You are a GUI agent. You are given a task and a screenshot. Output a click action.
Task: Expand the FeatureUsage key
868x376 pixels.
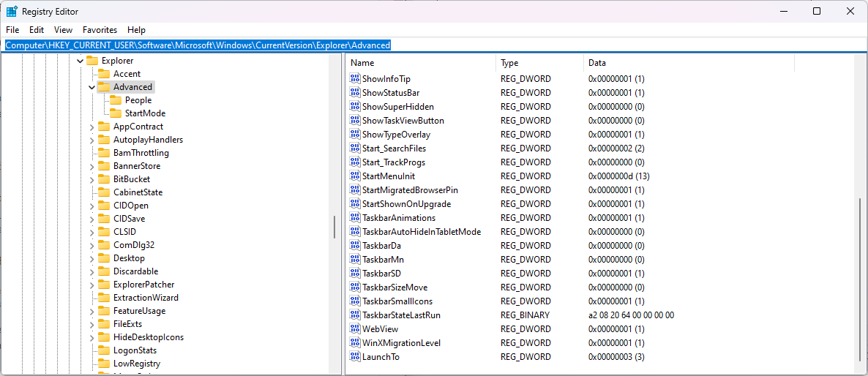[92, 311]
